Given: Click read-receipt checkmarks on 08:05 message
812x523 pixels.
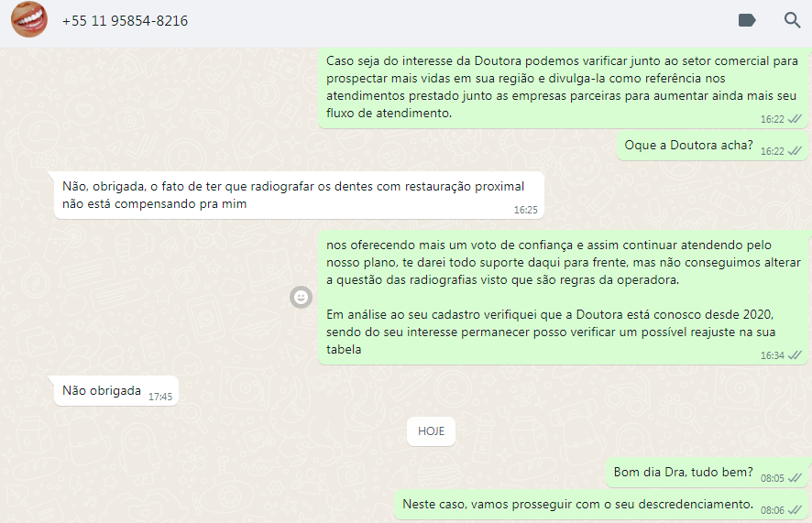Looking at the screenshot, I should point(795,478).
